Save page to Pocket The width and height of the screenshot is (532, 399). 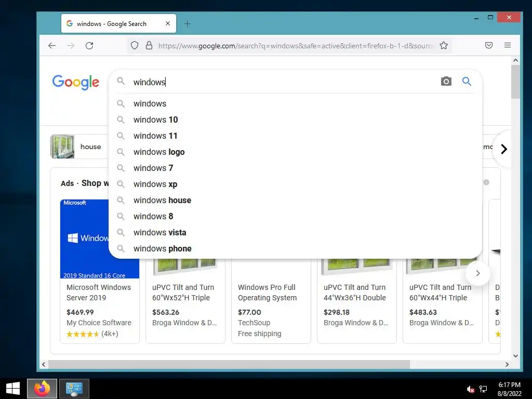[x=488, y=45]
